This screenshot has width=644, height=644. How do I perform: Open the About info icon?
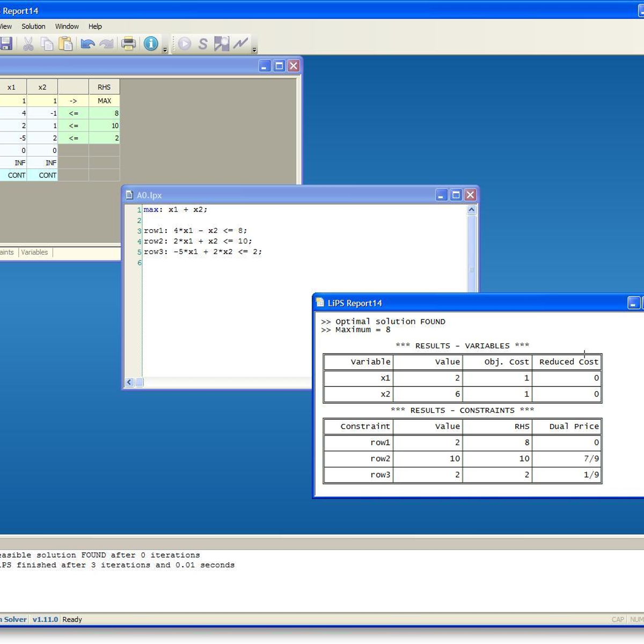[150, 44]
